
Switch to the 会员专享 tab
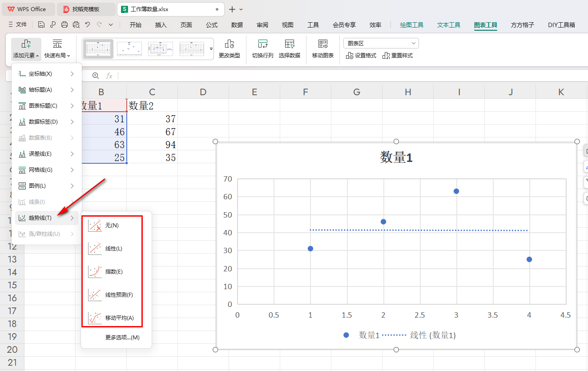[x=344, y=25]
